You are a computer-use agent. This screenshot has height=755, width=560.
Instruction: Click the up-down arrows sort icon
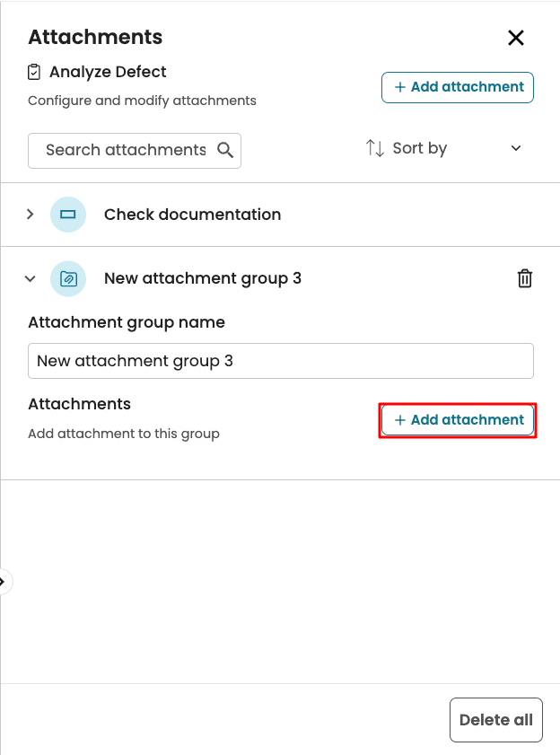[374, 148]
